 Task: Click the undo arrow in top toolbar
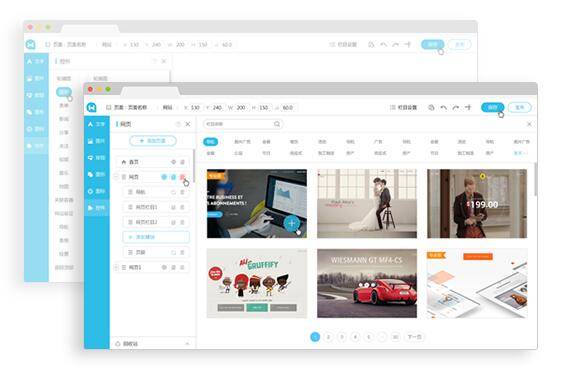443,108
